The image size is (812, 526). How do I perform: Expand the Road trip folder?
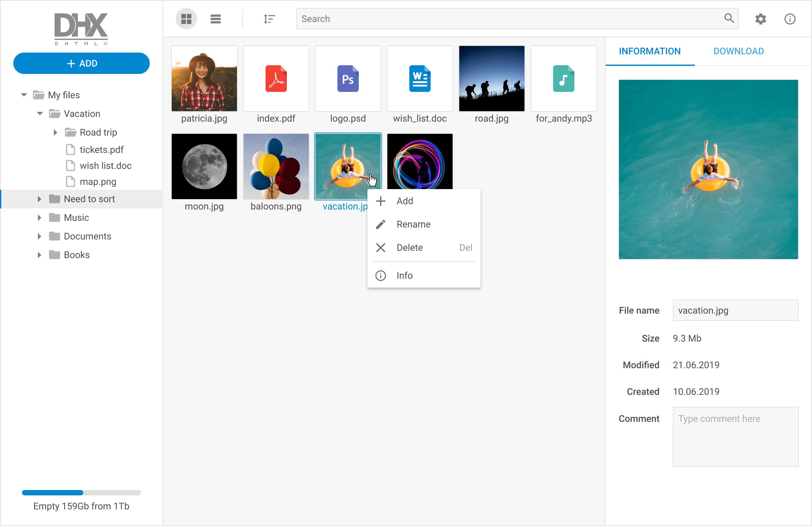tap(56, 132)
